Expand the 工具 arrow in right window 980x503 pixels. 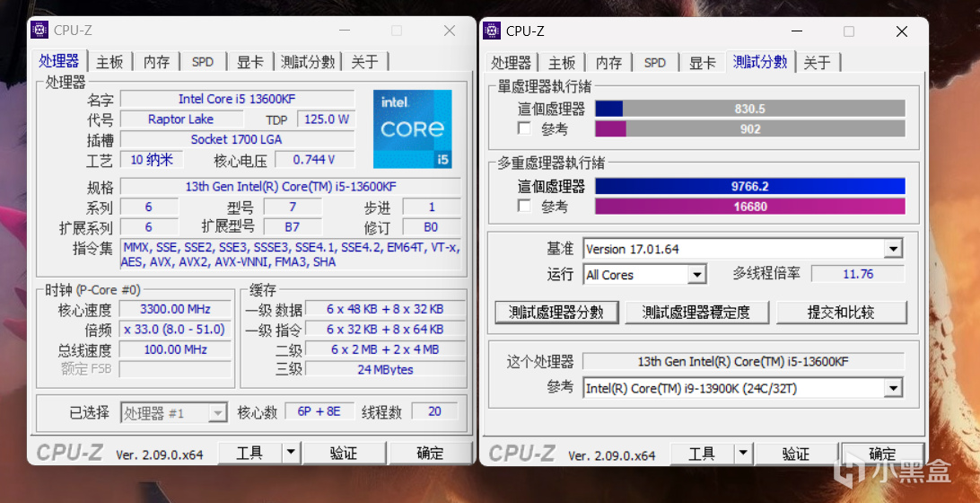point(743,454)
